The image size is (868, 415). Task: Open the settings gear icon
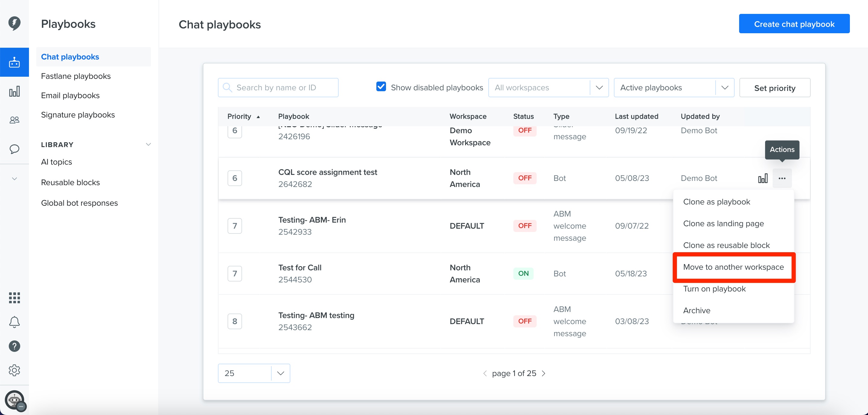(14, 370)
